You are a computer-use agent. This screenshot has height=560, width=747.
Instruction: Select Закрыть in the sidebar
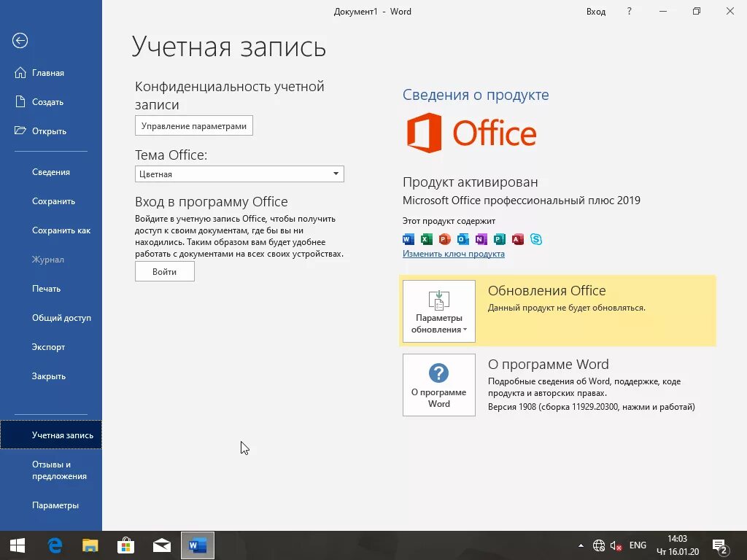[51, 376]
